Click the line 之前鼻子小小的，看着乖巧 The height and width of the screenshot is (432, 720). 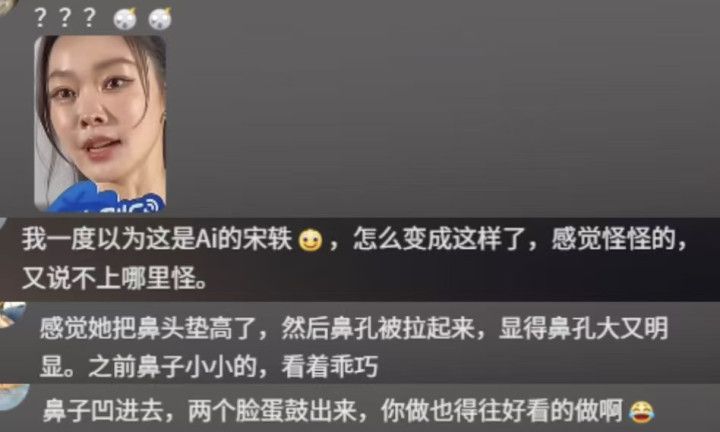(209, 366)
